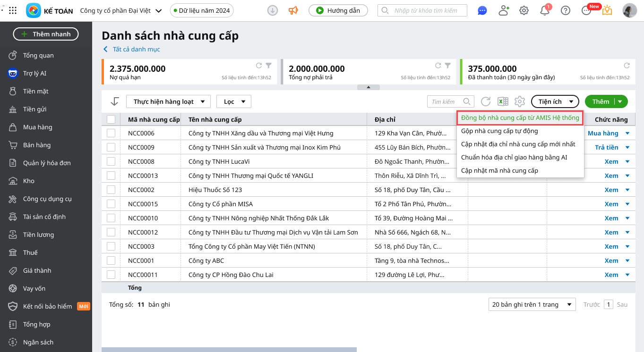Open the records per page dropdown
644x352 pixels.
point(532,304)
